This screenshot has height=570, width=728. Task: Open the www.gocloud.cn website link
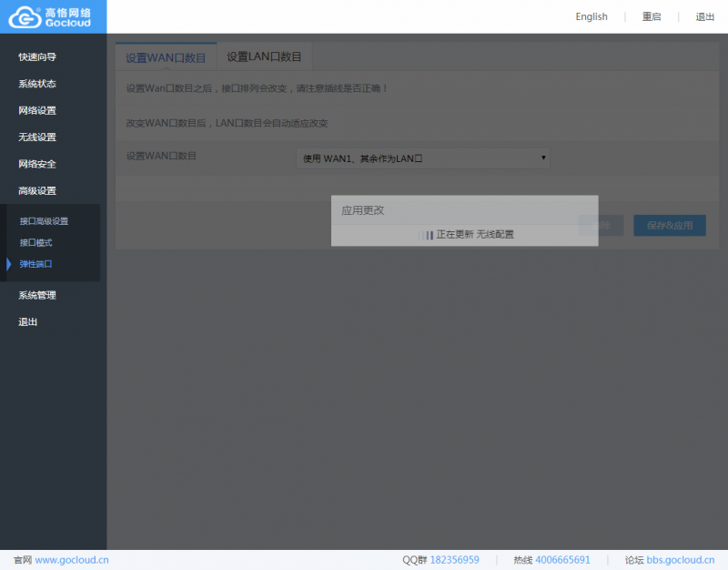(x=72, y=560)
